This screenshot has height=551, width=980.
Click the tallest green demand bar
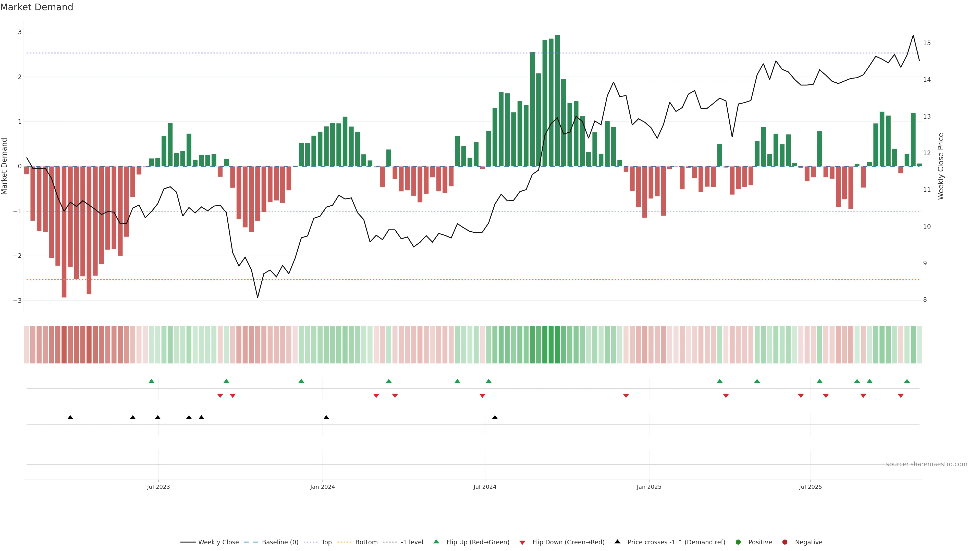[557, 101]
